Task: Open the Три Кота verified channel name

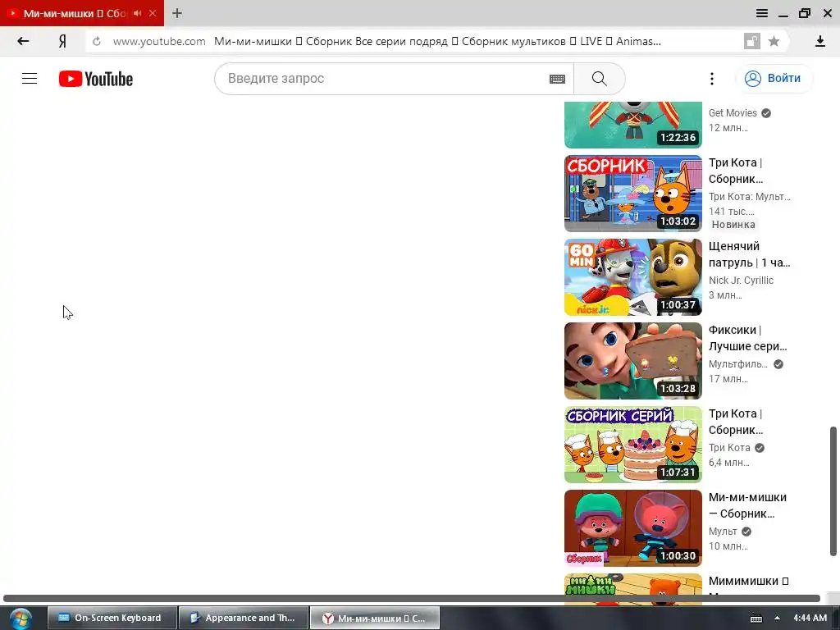Action: point(729,447)
